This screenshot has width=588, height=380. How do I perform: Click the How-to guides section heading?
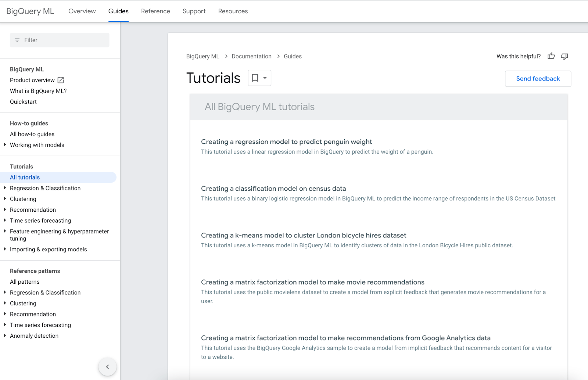click(x=29, y=123)
